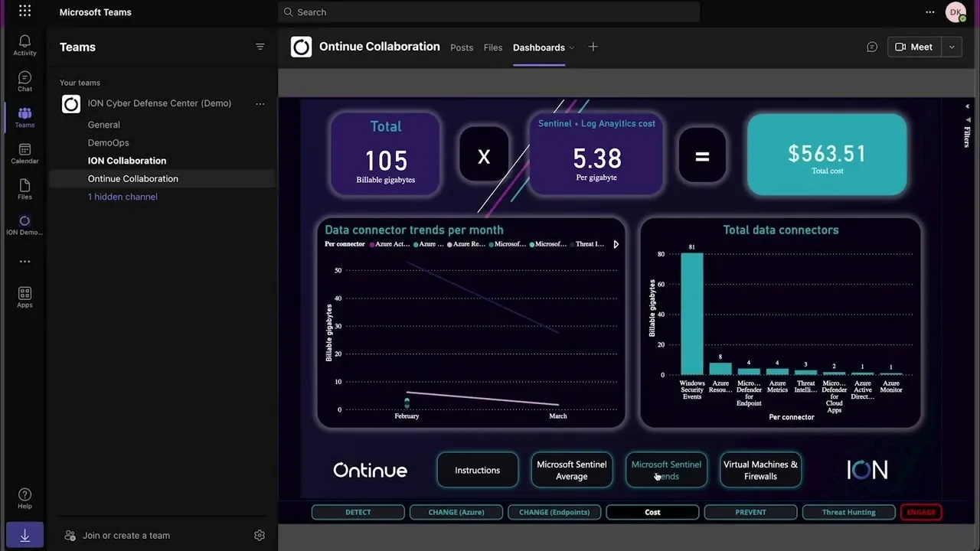Select the Cost page tab

click(652, 512)
